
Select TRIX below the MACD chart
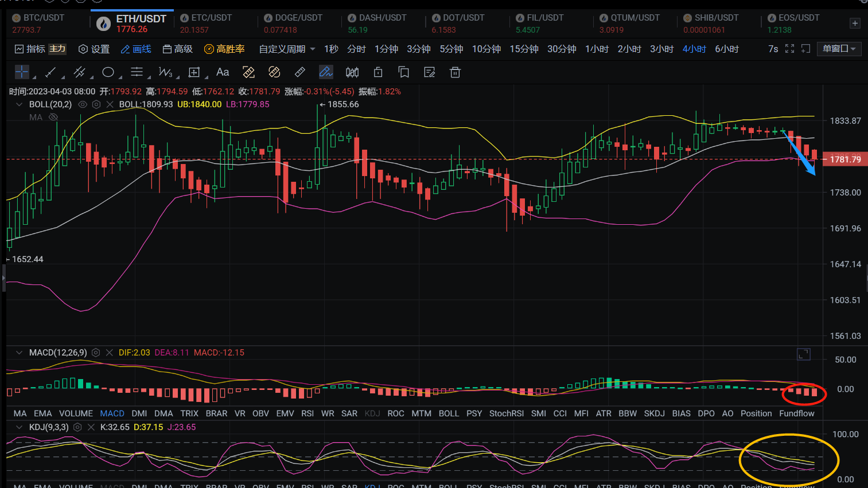pos(189,413)
